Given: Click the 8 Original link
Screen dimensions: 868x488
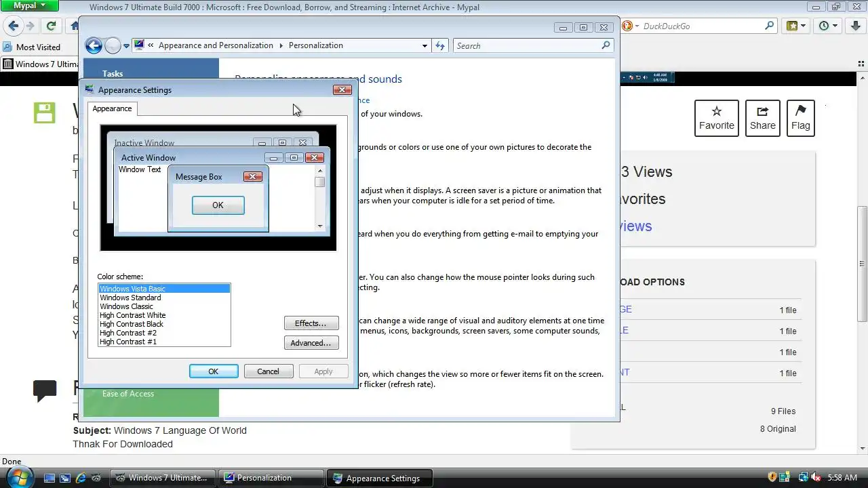Looking at the screenshot, I should point(778,429).
